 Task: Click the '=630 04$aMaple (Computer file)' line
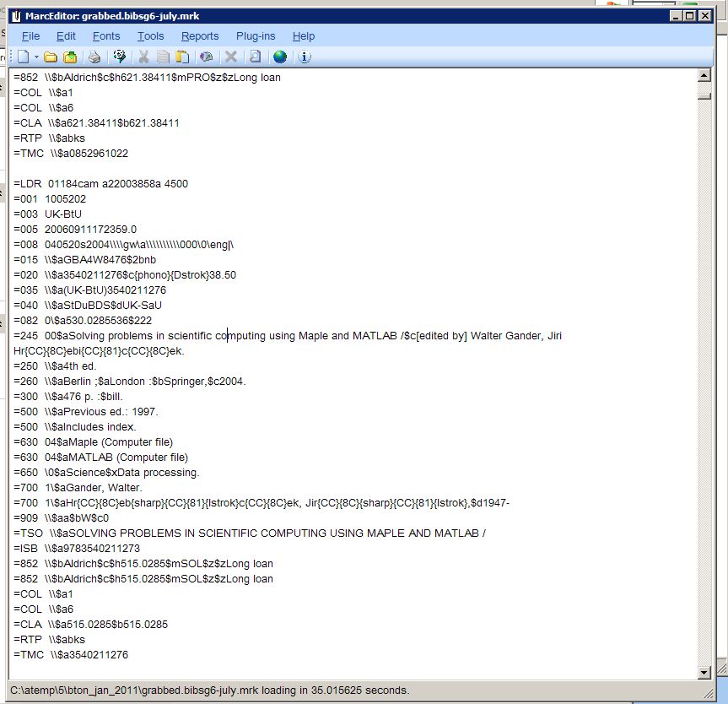click(x=93, y=442)
